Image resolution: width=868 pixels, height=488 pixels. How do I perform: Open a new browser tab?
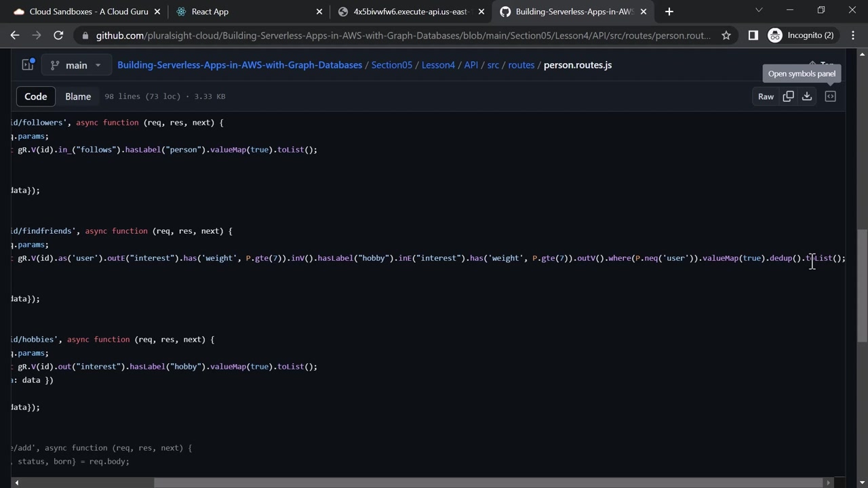(x=669, y=12)
